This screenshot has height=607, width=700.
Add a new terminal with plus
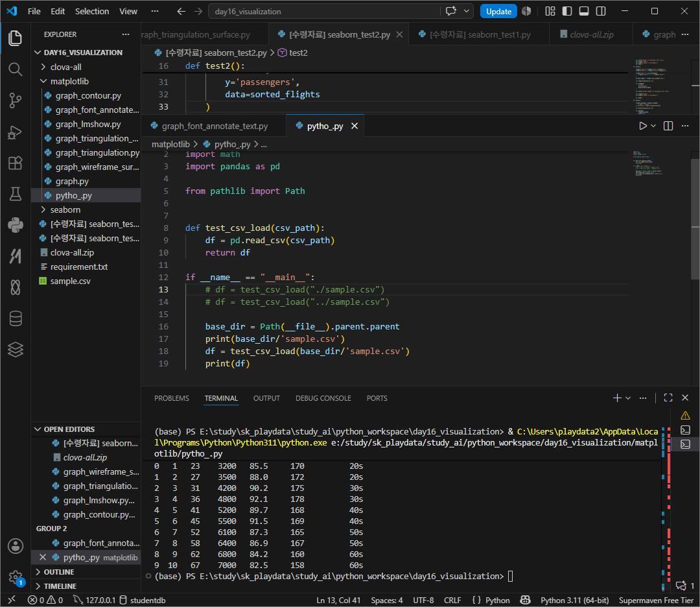click(x=617, y=398)
